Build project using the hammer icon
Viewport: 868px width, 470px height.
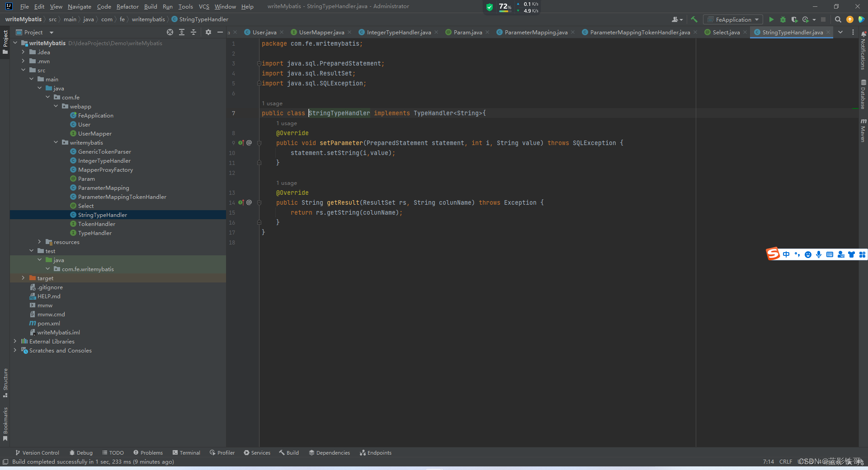pyautogui.click(x=694, y=19)
